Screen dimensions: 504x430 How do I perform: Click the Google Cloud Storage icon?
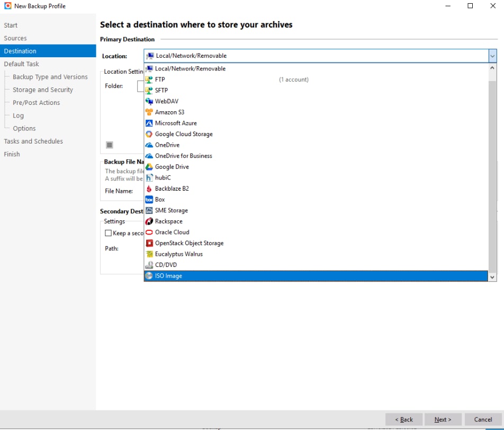click(x=149, y=134)
